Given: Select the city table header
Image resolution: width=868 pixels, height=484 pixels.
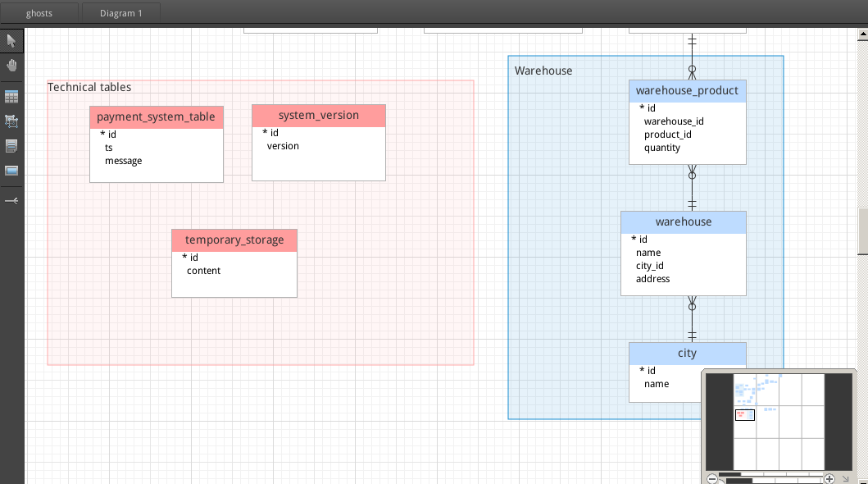Looking at the screenshot, I should click(x=687, y=354).
